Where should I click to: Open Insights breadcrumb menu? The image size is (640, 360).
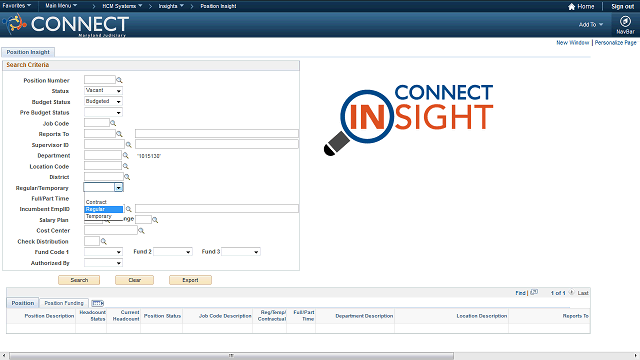point(171,6)
